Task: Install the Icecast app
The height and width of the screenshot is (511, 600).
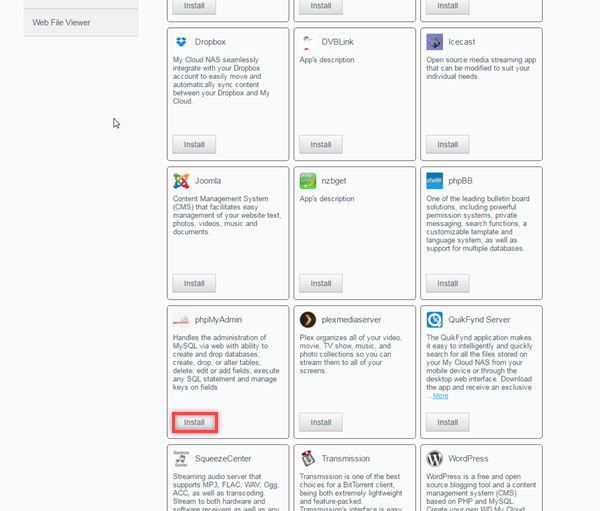Action: [448, 144]
